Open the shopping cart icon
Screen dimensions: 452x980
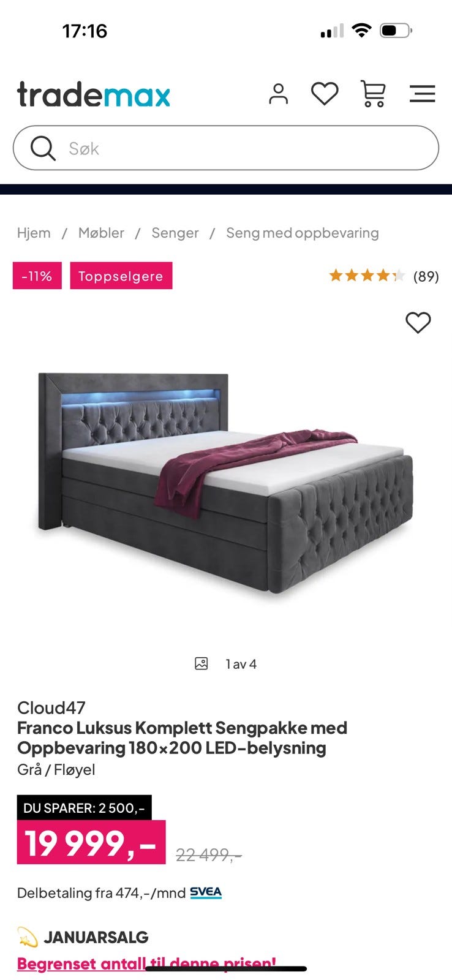[x=373, y=94]
